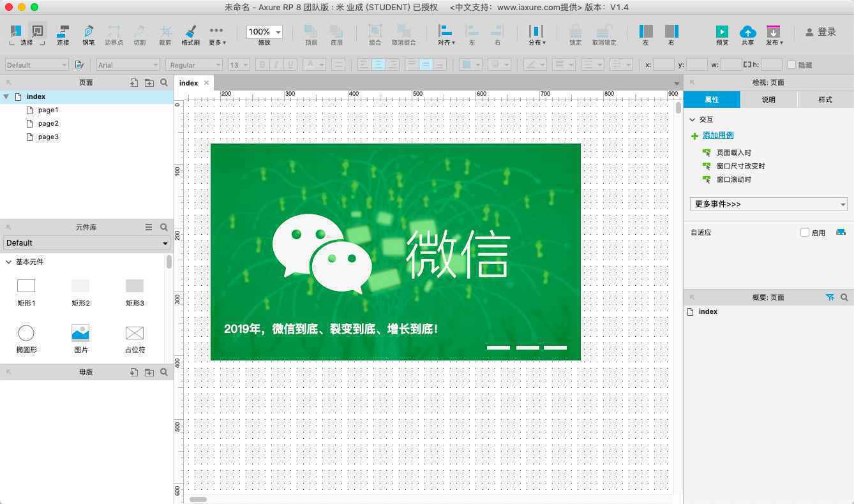Open the style manager icon beside Default
This screenshot has height=504, width=854.
79,64
